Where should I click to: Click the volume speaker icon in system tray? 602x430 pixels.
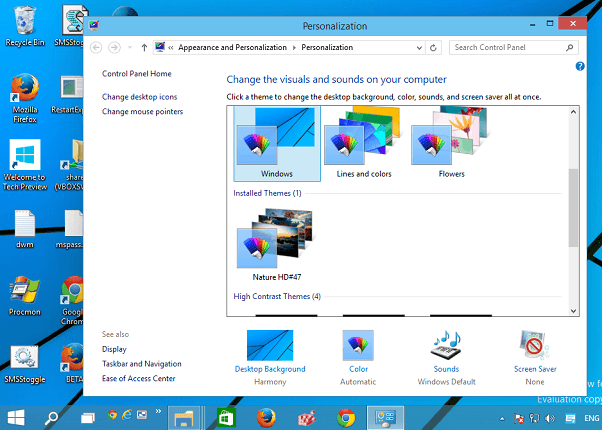pos(550,418)
